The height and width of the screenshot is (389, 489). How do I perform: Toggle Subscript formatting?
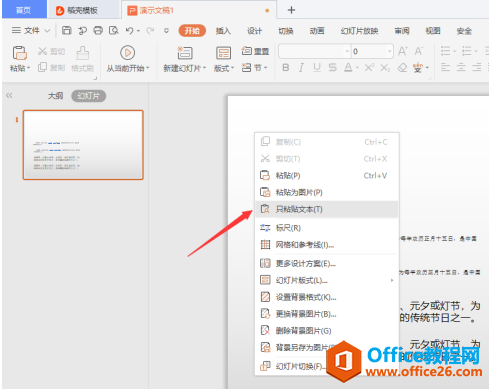click(x=385, y=68)
